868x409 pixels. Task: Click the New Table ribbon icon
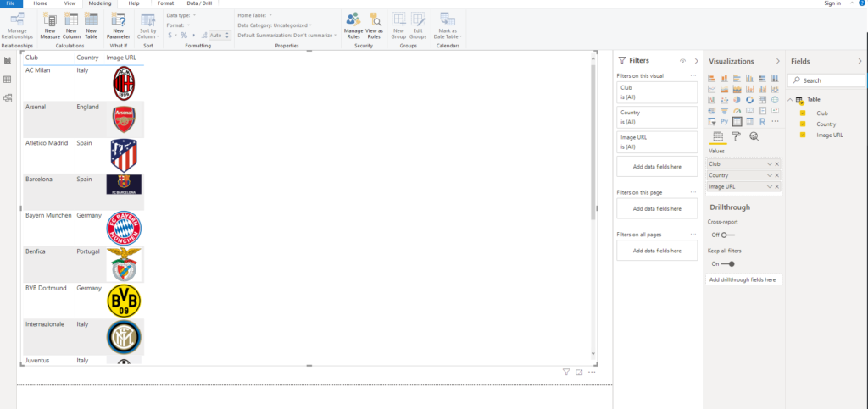point(91,26)
